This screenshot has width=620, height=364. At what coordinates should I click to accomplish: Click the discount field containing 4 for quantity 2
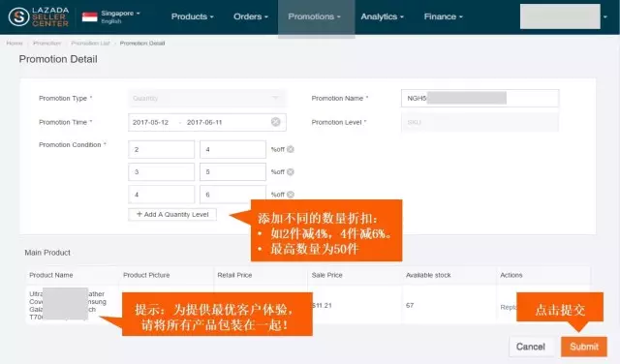(x=232, y=149)
